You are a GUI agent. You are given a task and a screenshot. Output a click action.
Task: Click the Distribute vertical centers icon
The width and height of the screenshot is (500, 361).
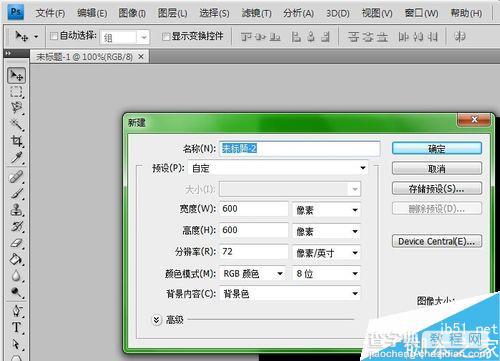(367, 37)
